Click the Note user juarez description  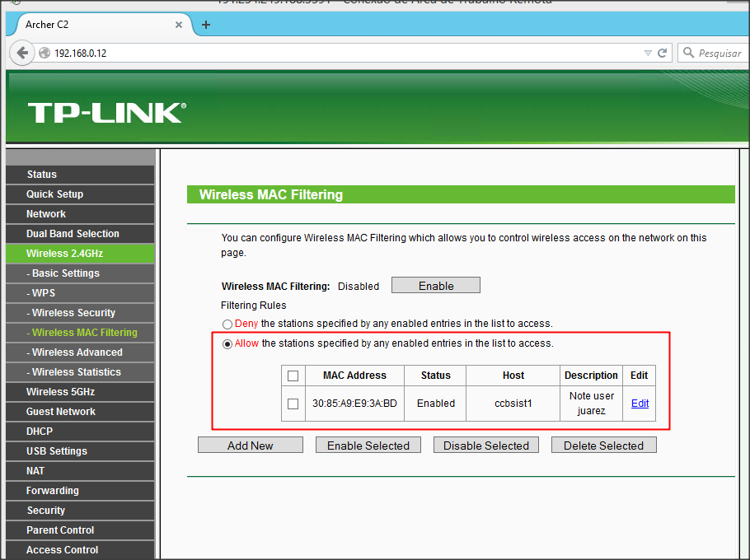(591, 404)
